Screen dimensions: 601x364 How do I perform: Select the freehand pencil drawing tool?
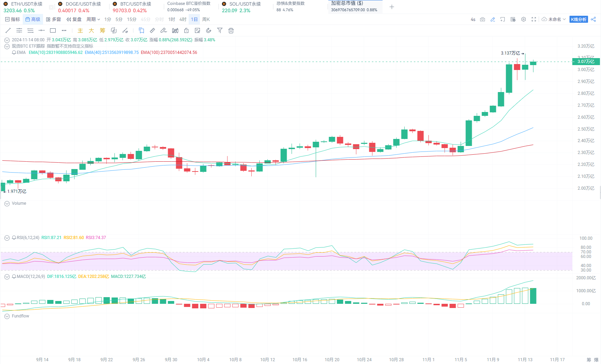163,30
